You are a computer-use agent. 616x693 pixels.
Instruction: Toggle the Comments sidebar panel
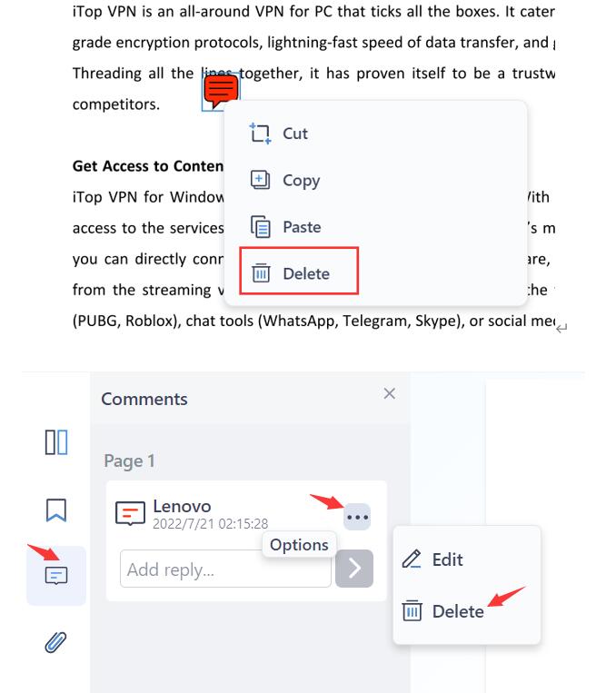56,576
